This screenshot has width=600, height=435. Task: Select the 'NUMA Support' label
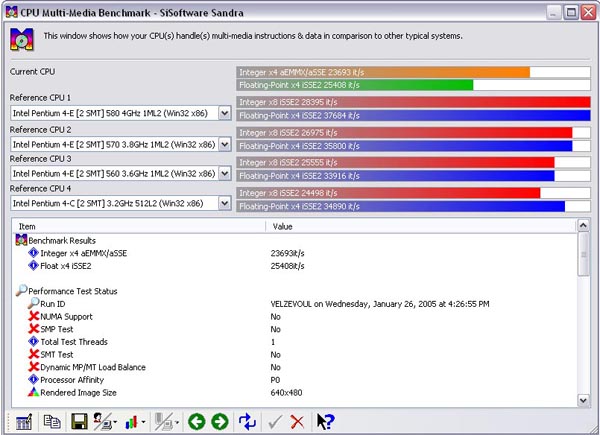(66, 317)
